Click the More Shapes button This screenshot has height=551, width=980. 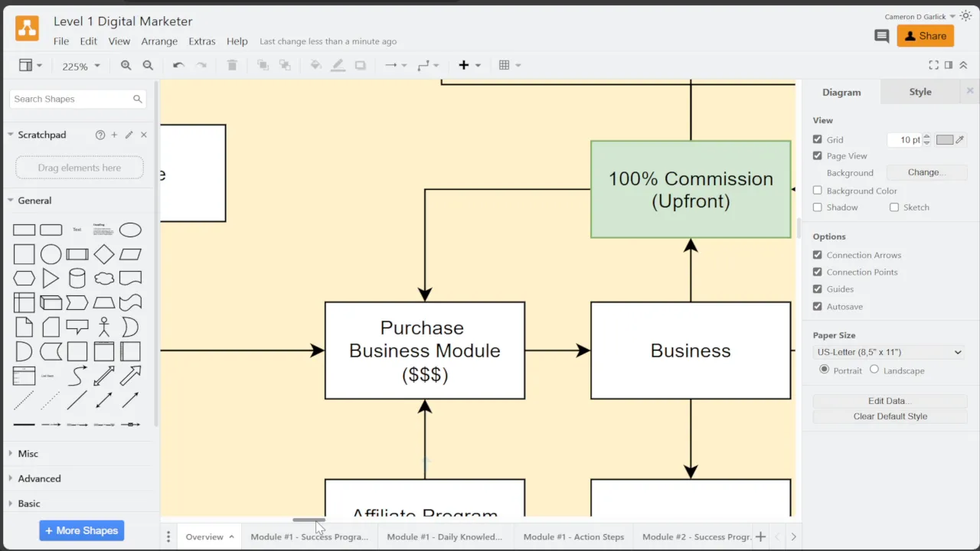click(x=82, y=530)
